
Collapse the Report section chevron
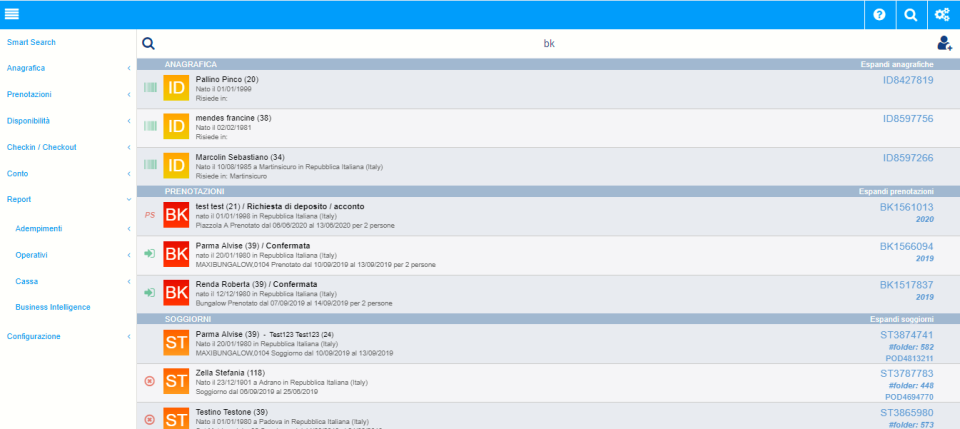coord(129,200)
